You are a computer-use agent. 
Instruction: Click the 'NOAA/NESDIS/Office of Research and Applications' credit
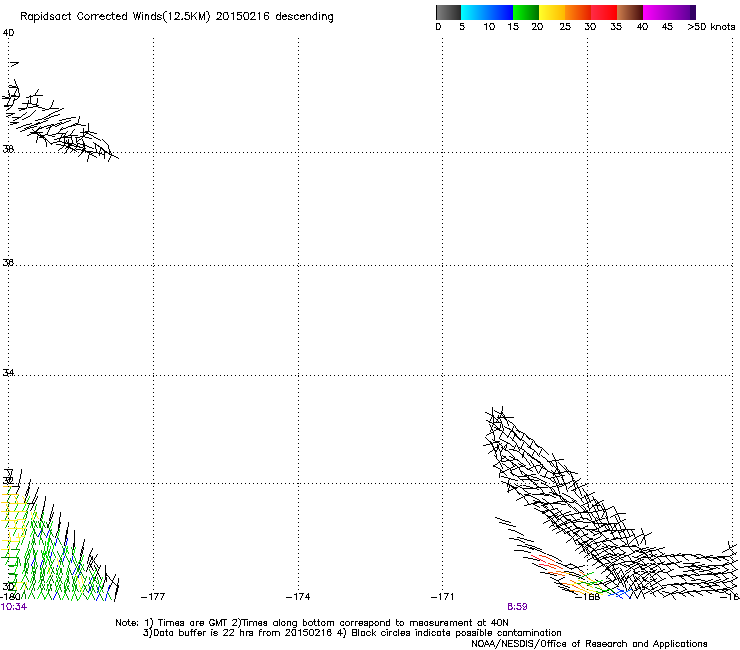point(589,644)
